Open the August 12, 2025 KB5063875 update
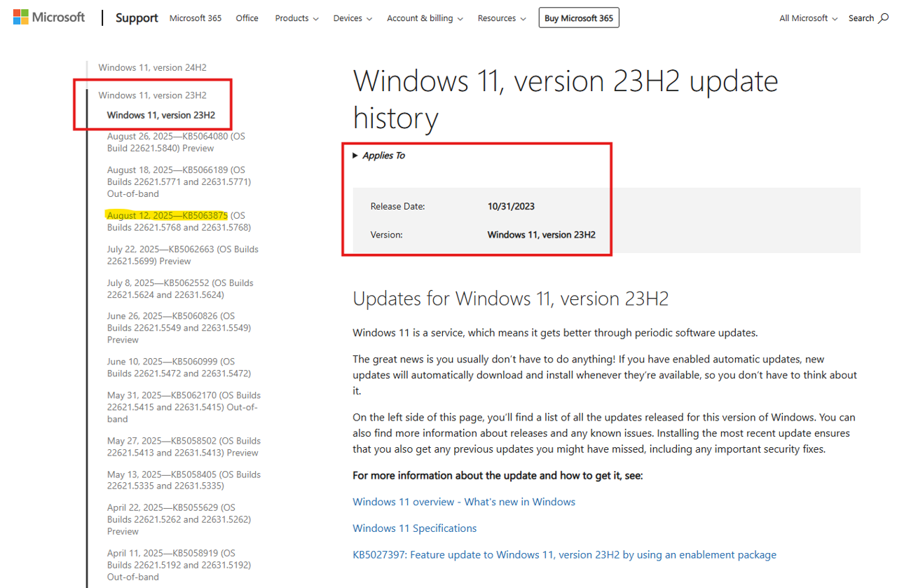The width and height of the screenshot is (897, 588). (x=179, y=221)
